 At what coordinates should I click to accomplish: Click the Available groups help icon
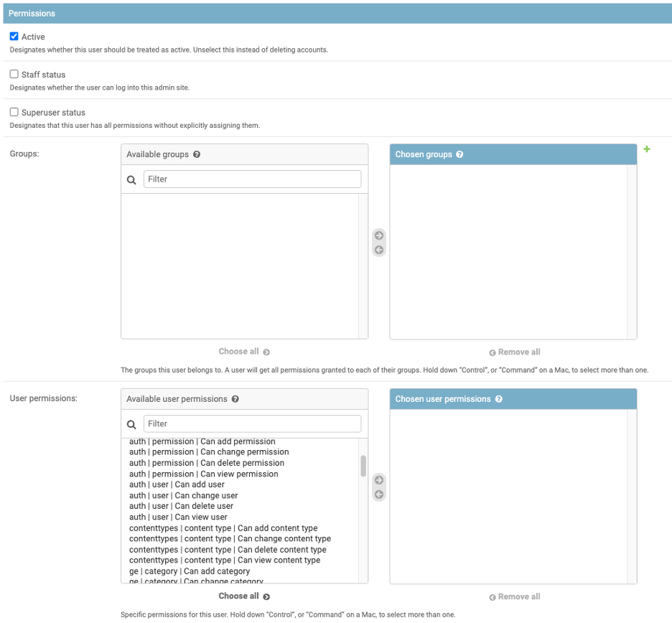[x=197, y=154]
